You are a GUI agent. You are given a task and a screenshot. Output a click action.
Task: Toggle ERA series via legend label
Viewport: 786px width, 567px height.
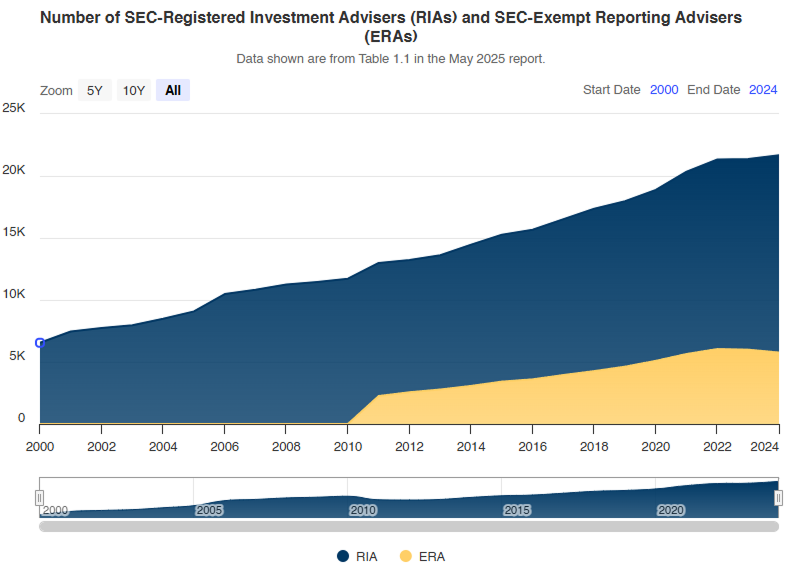point(431,556)
